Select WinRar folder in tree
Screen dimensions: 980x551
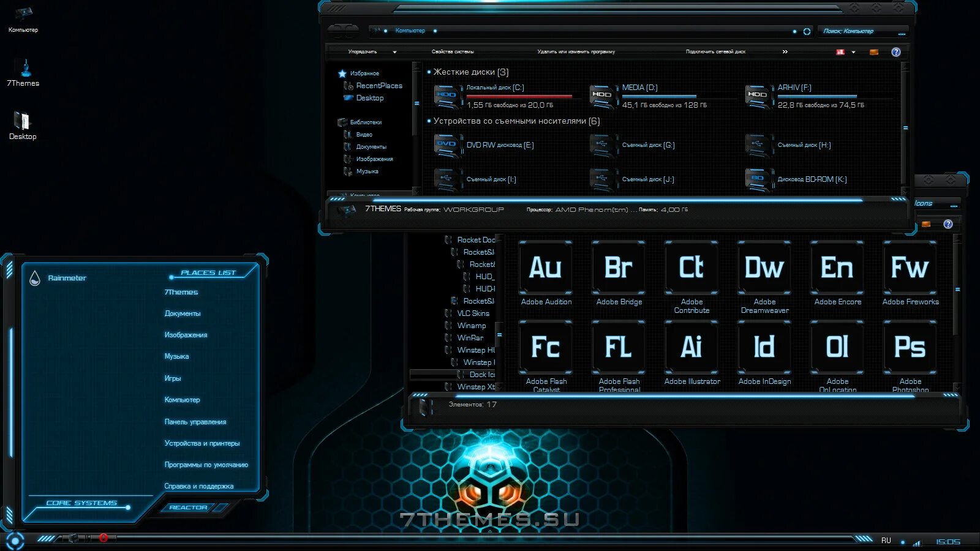pos(470,338)
